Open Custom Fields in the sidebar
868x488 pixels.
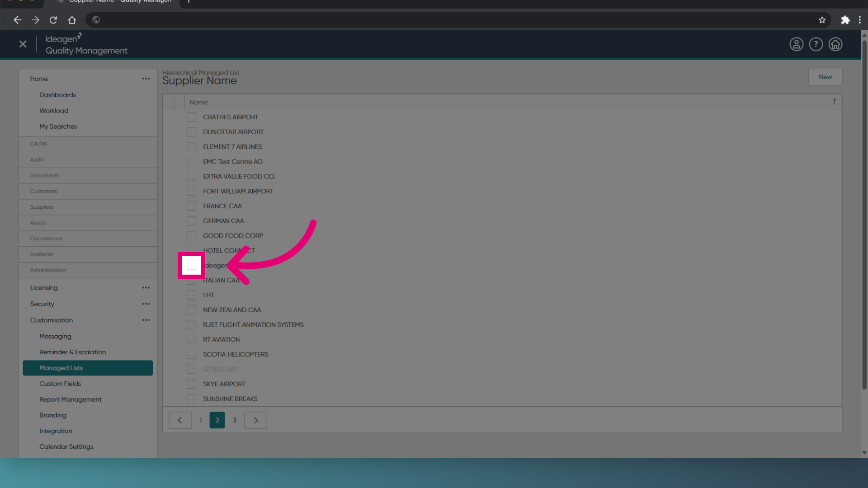click(x=60, y=384)
